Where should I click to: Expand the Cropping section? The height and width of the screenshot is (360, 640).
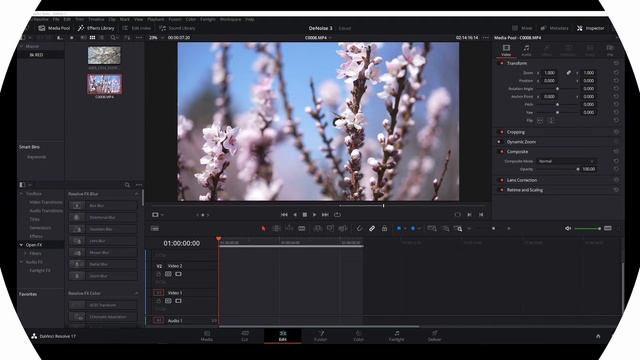[516, 132]
